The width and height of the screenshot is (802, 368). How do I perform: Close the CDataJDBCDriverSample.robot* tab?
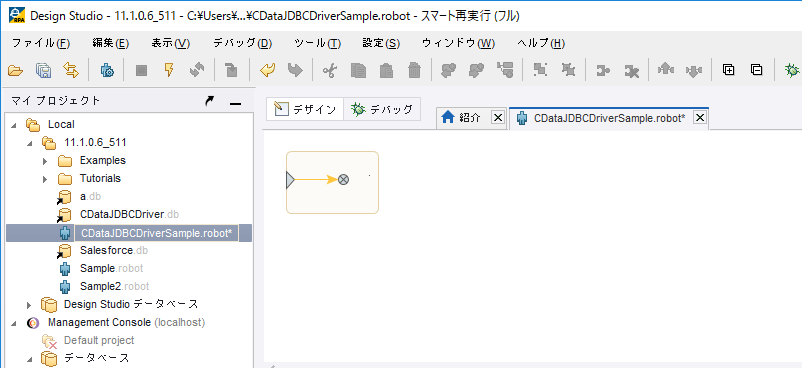(x=700, y=118)
